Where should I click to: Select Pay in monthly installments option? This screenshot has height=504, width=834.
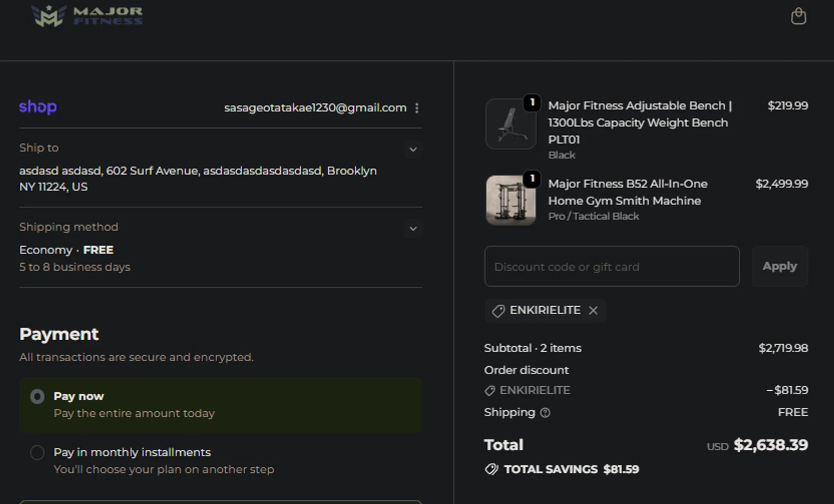pos(37,452)
